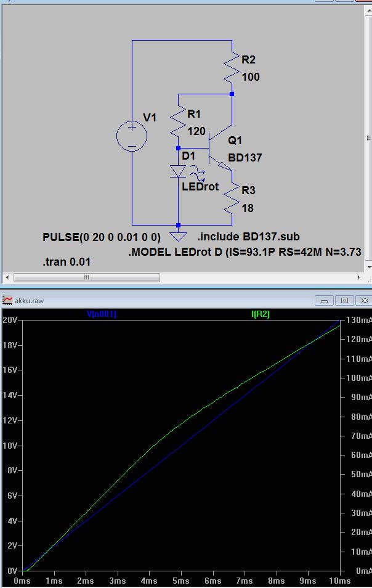Click the BD137 transistor label
This screenshot has width=372, height=588.
coord(245,158)
